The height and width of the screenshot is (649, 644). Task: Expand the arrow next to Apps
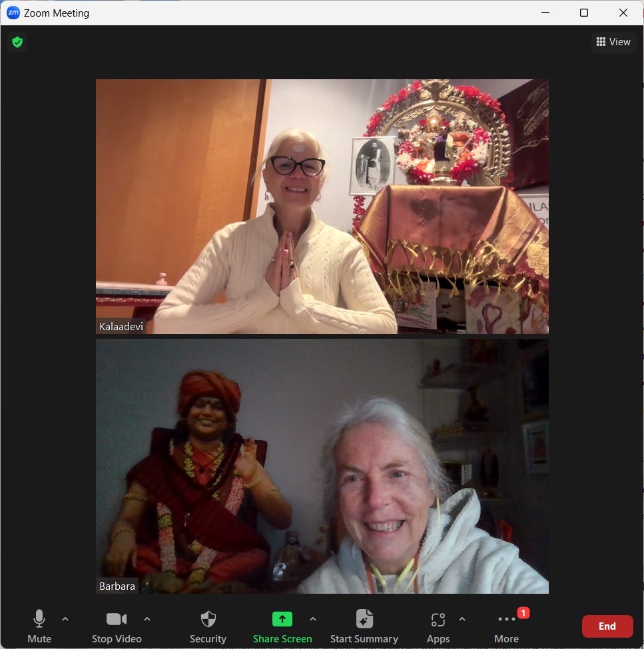coord(462,619)
